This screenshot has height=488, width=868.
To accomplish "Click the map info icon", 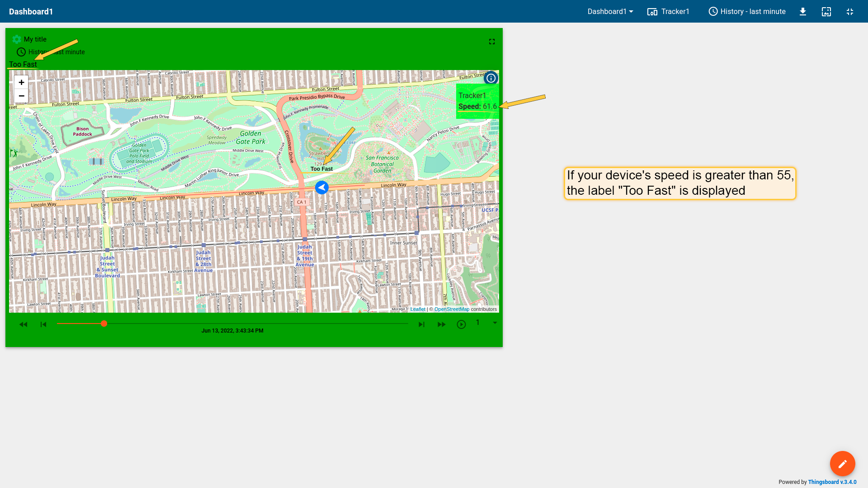I will coord(491,78).
